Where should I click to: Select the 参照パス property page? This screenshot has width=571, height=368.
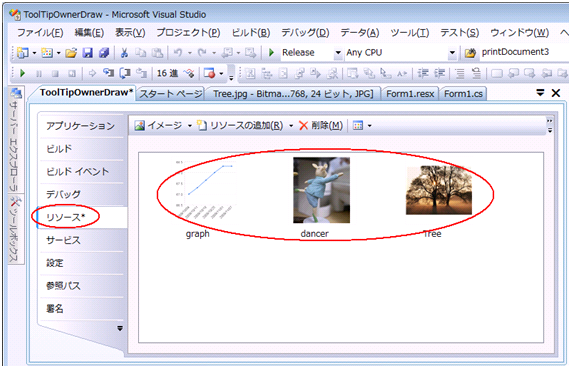[x=82, y=286]
